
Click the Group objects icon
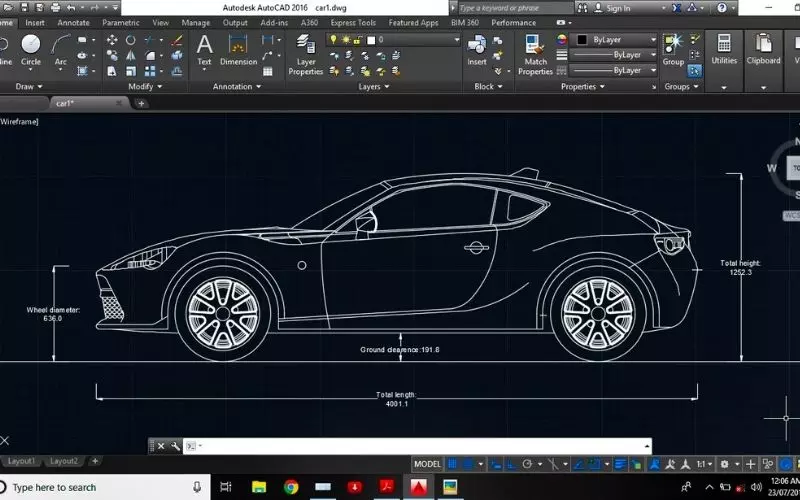(673, 50)
